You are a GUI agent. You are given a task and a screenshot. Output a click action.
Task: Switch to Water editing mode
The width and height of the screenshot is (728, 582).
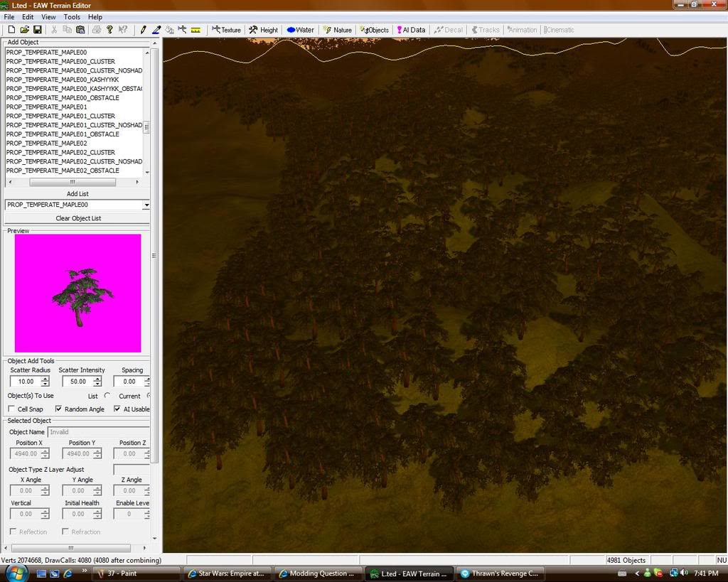click(x=301, y=30)
